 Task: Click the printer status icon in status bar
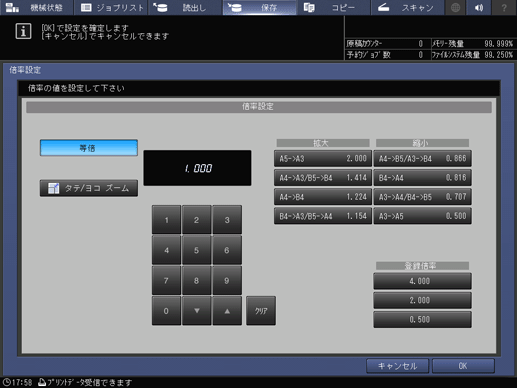point(42,382)
